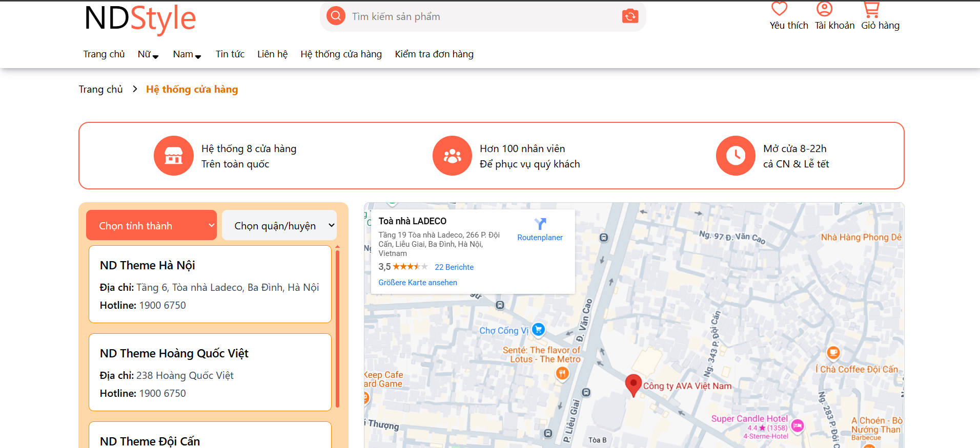Screen dimensions: 980x448
Task: Click Keep Cafe map label
Action: [x=384, y=379]
